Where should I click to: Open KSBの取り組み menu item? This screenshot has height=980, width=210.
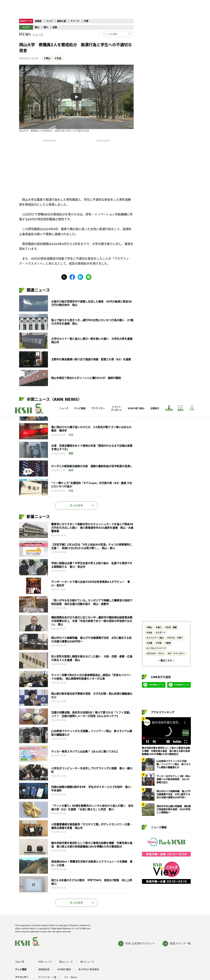tap(136, 408)
